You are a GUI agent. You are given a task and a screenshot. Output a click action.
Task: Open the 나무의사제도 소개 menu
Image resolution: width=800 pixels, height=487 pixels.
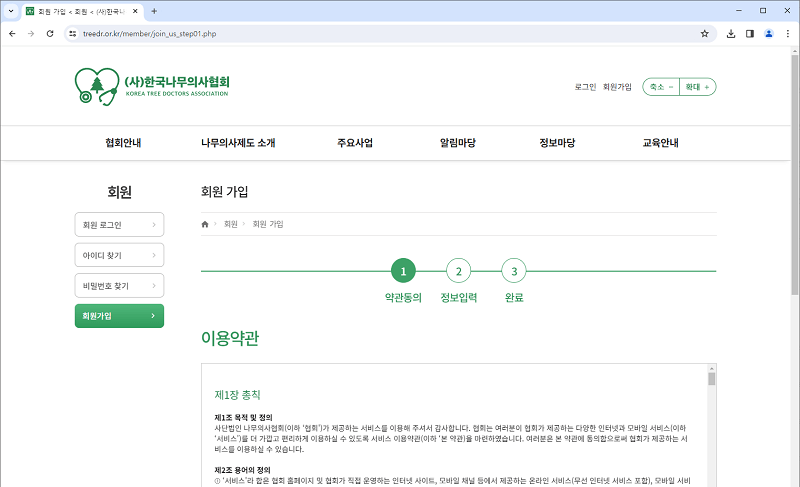click(238, 143)
